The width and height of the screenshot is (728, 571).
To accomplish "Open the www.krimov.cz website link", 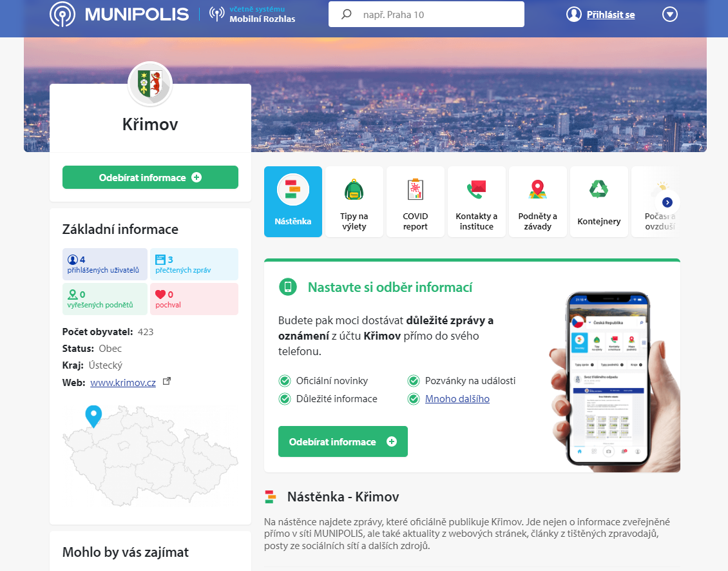I will [x=123, y=383].
